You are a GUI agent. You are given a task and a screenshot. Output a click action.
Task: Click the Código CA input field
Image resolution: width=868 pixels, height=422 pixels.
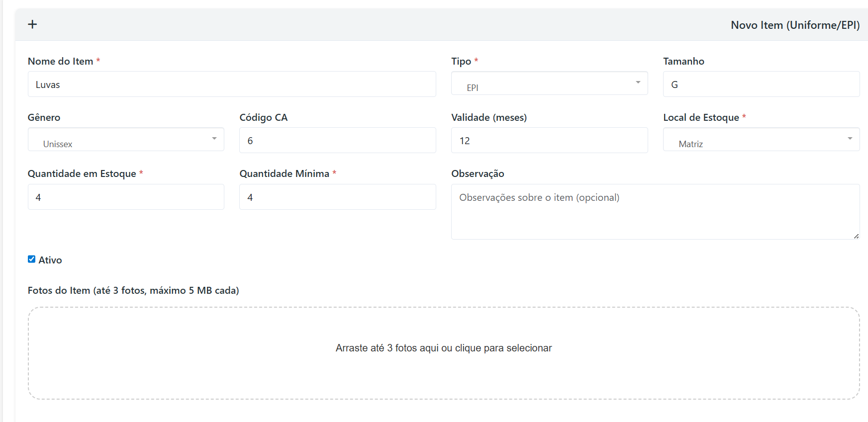[337, 141]
